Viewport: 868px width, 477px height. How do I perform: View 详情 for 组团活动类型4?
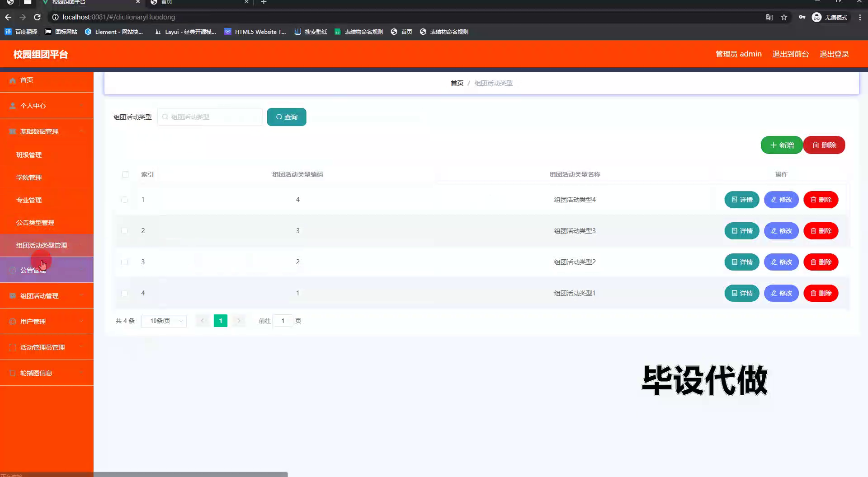coord(742,200)
